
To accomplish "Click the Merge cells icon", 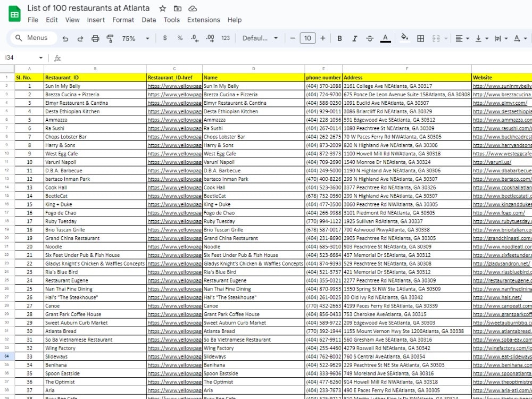I will click(436, 38).
